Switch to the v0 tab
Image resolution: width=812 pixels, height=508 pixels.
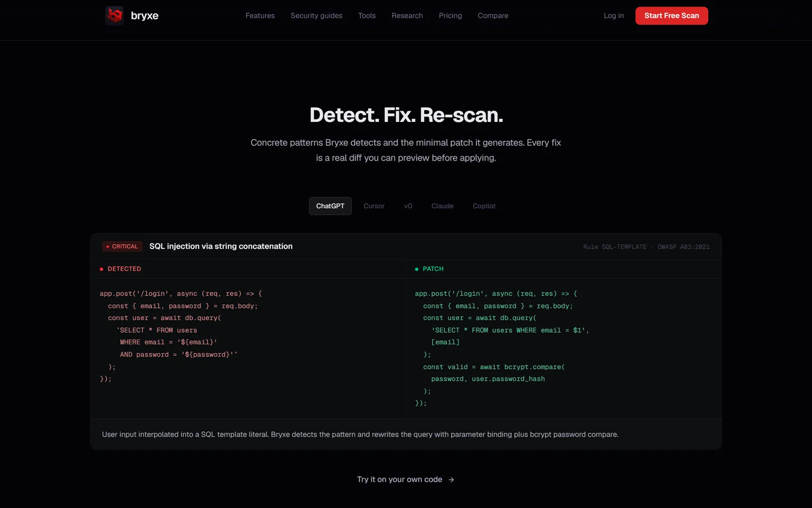[408, 206]
